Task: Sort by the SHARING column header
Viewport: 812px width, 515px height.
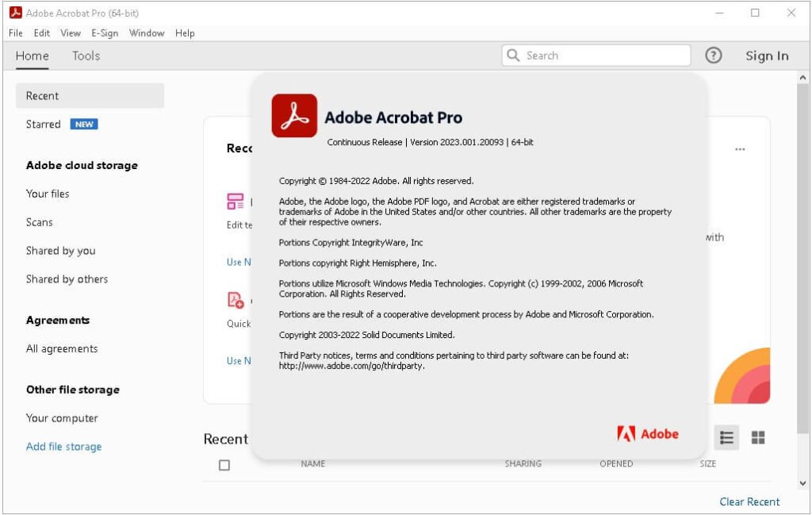Action: tap(523, 463)
